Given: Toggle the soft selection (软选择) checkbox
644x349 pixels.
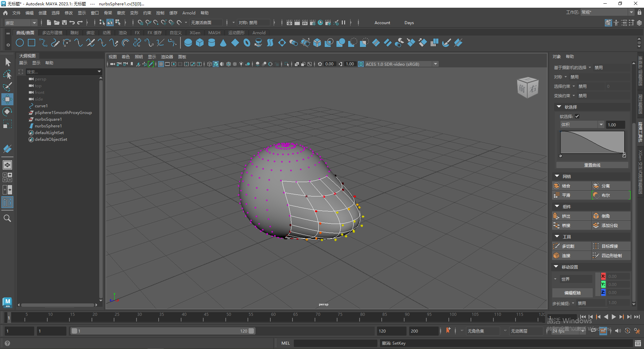Looking at the screenshot, I should (x=577, y=116).
